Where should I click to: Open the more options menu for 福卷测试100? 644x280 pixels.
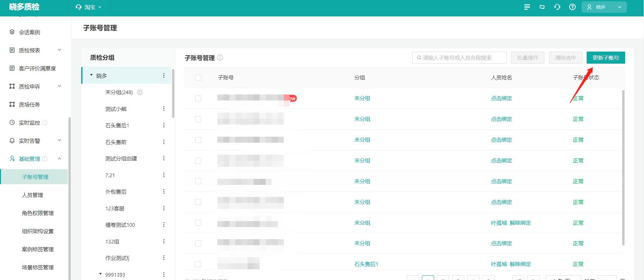coord(164,224)
